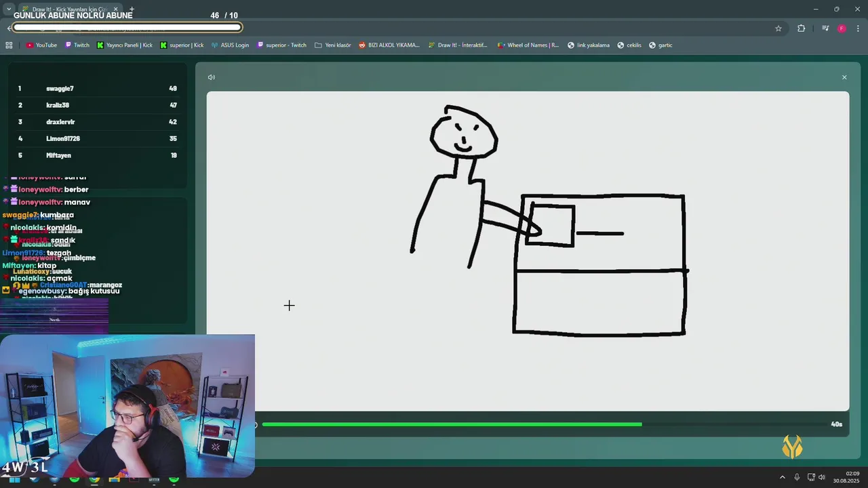Select leaderboard entry Miftayen

tap(97, 155)
